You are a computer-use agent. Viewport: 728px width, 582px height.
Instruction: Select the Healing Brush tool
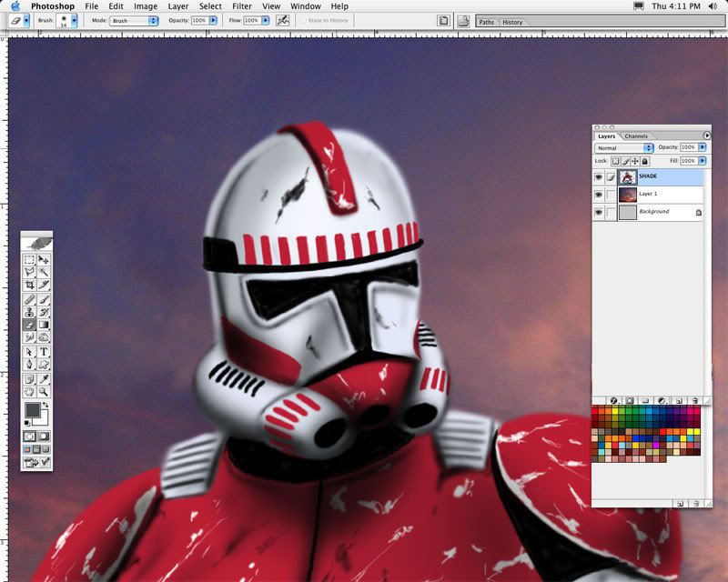29,300
